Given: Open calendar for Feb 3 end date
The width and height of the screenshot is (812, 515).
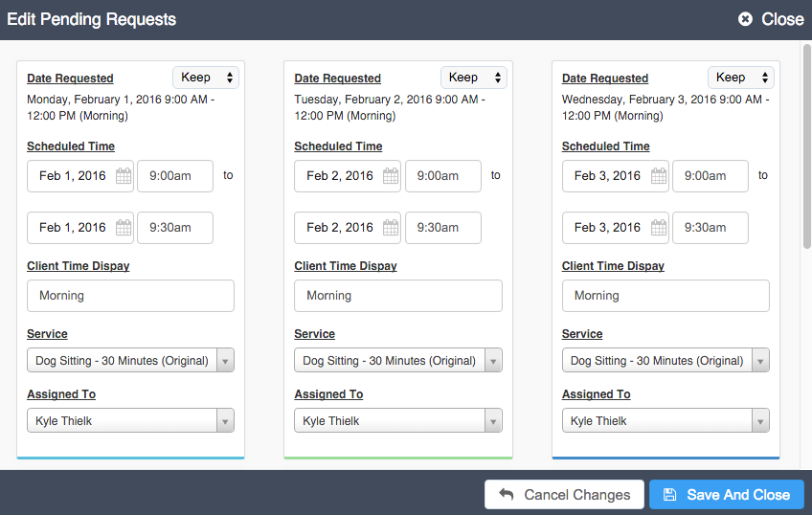Looking at the screenshot, I should point(658,228).
